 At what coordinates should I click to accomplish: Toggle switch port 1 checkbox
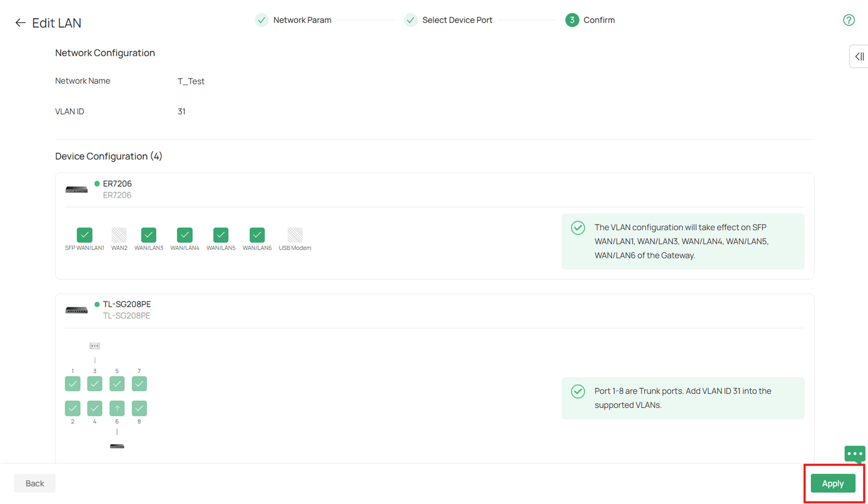click(73, 384)
